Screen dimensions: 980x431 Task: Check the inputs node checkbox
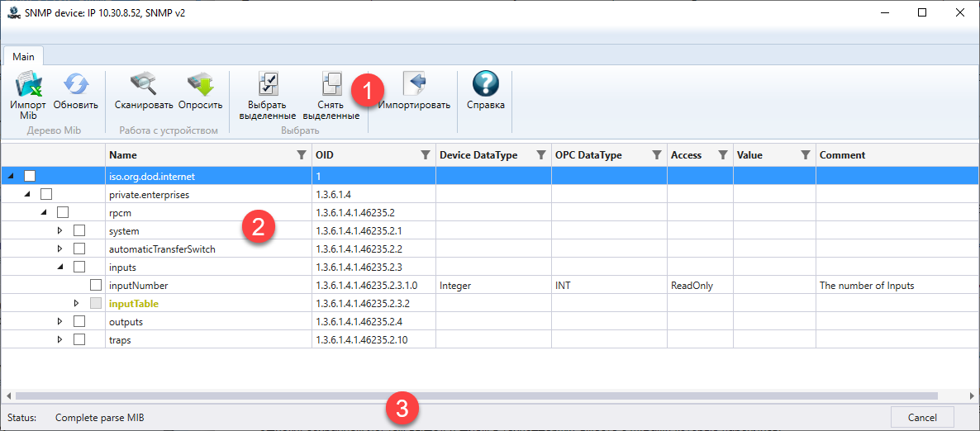click(x=78, y=267)
